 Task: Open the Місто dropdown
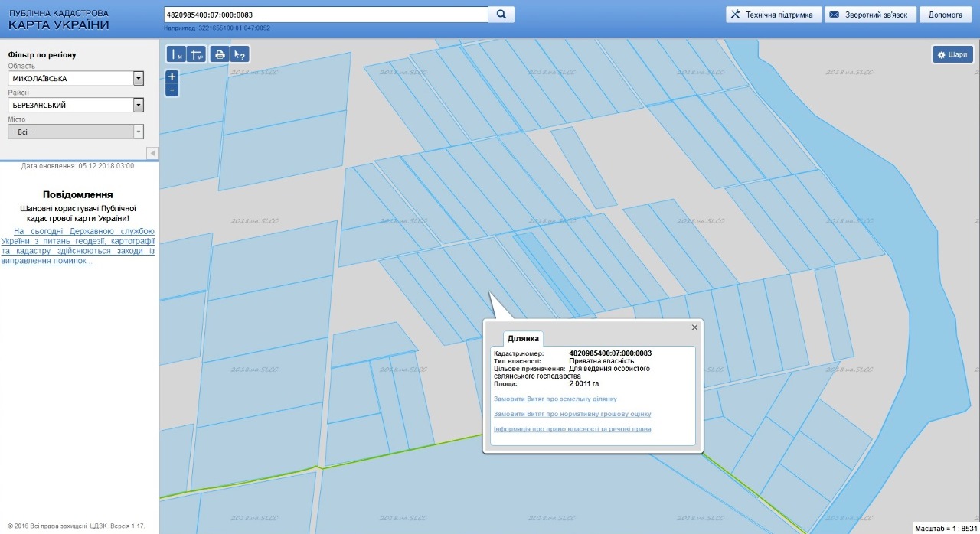pos(139,132)
